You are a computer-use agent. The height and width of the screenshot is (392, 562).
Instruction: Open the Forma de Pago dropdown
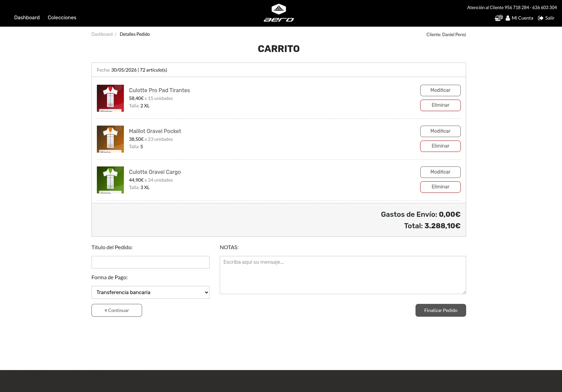pyautogui.click(x=151, y=292)
